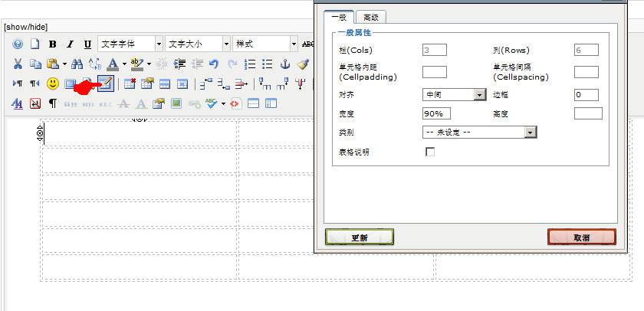The width and height of the screenshot is (644, 311).
Task: Focus the 高度 height input field
Action: (588, 113)
